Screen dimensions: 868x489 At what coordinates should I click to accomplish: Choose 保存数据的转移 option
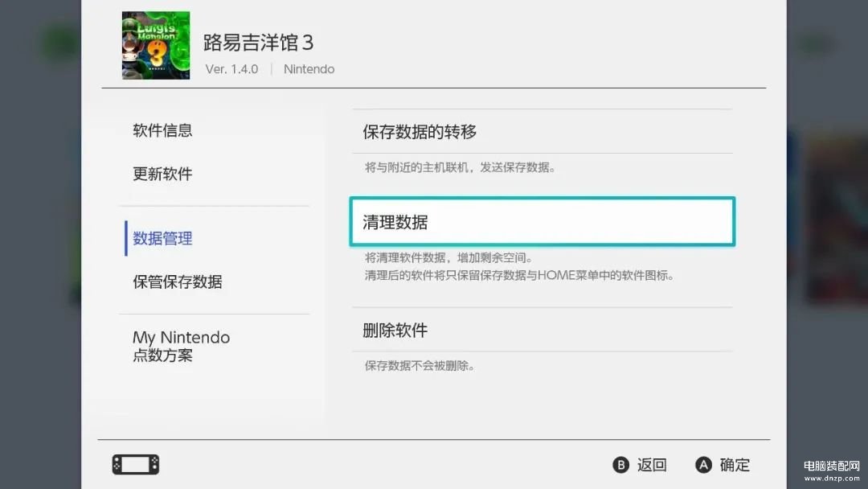(542, 131)
